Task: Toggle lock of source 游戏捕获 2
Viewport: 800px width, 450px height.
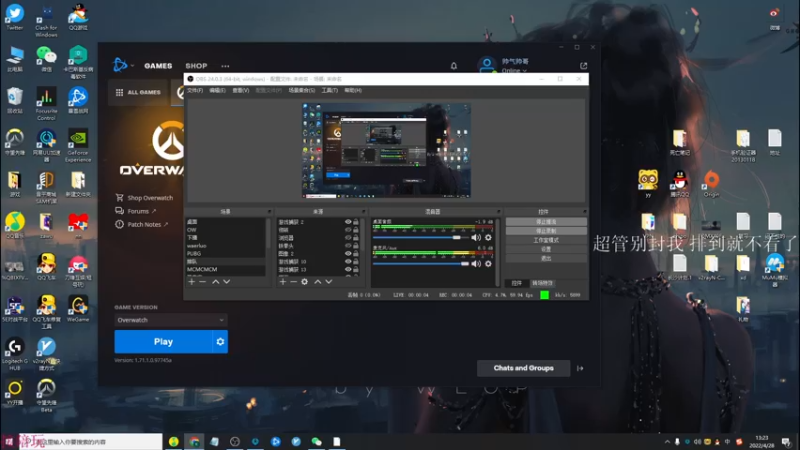Action: [x=356, y=222]
